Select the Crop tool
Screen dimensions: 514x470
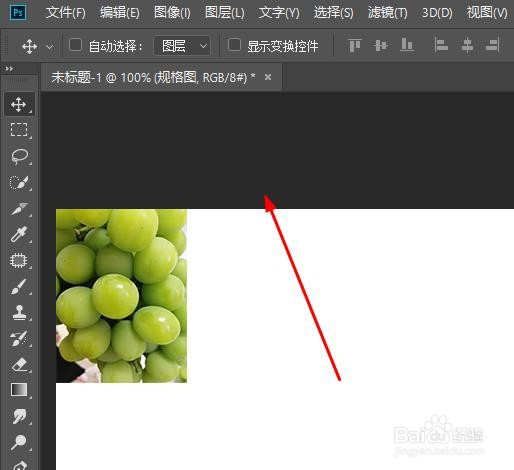[19, 208]
